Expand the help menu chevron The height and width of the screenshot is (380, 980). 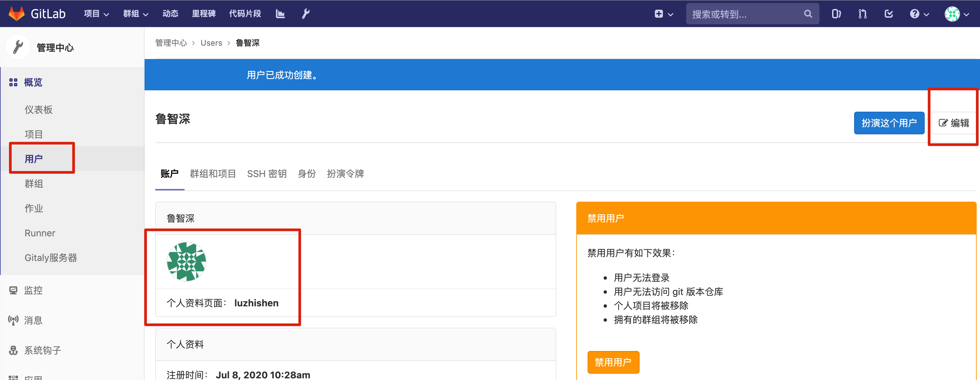(x=926, y=14)
